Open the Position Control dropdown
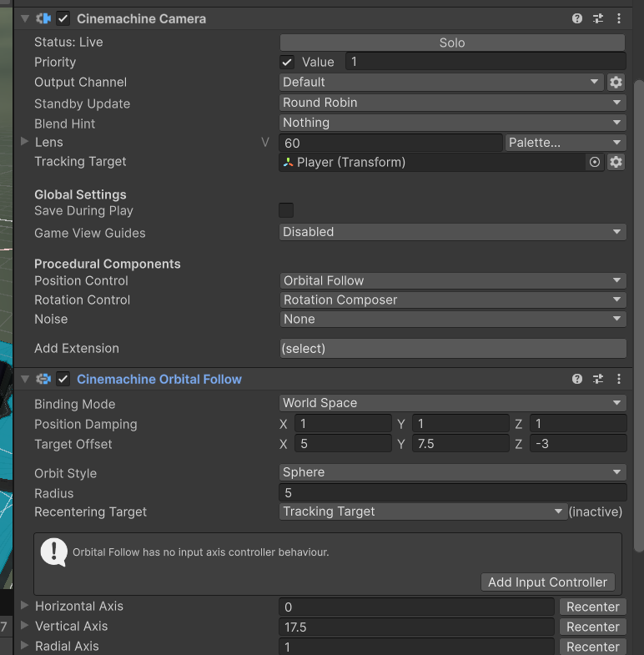This screenshot has width=644, height=655. point(452,280)
